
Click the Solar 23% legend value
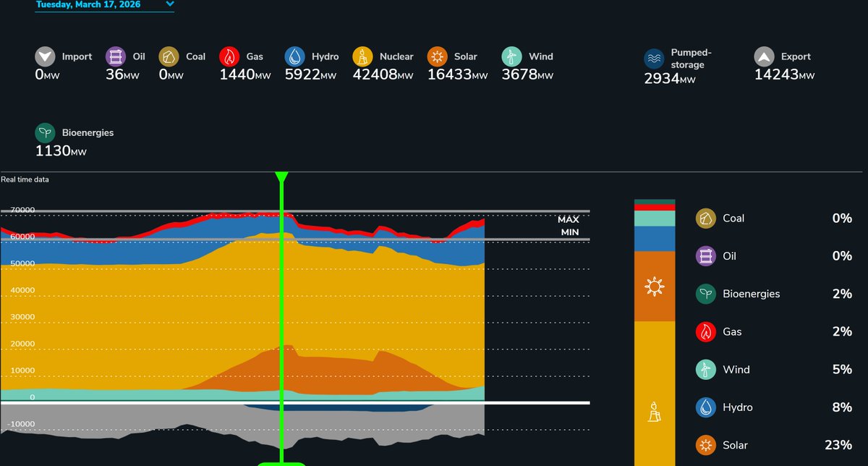tap(838, 445)
